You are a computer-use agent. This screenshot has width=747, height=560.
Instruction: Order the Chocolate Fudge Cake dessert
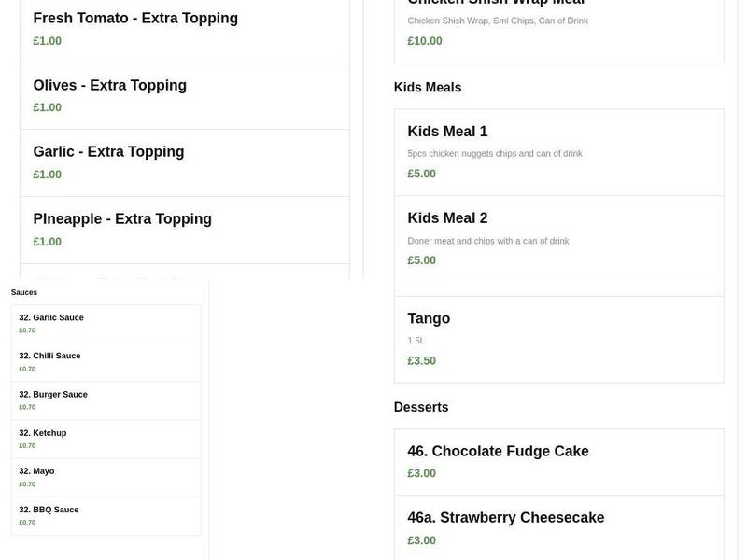click(498, 450)
